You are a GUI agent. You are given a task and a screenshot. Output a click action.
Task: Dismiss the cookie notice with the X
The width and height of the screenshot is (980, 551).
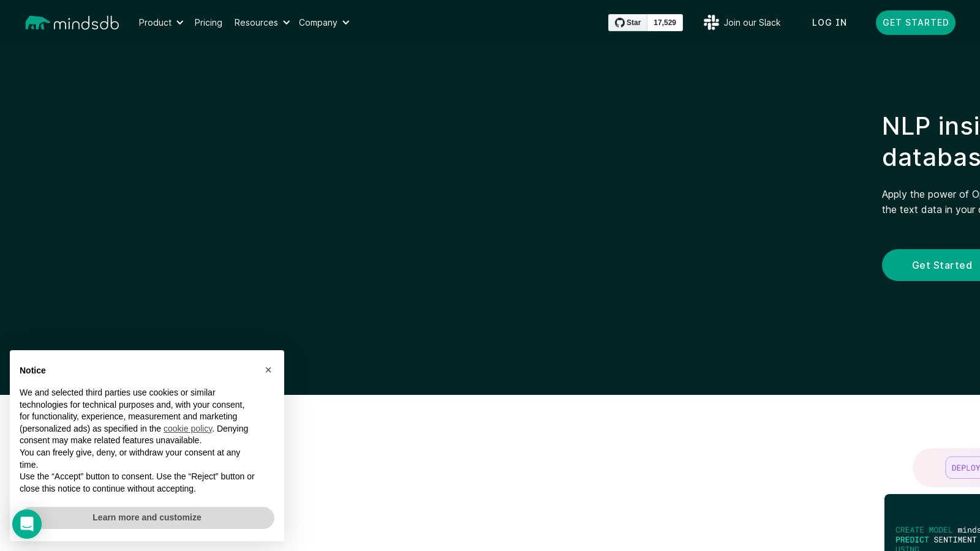[x=268, y=370]
